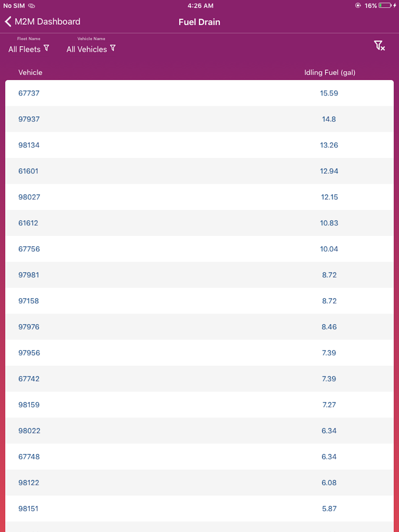
Task: Open vehicle 67737 row
Action: pos(29,93)
